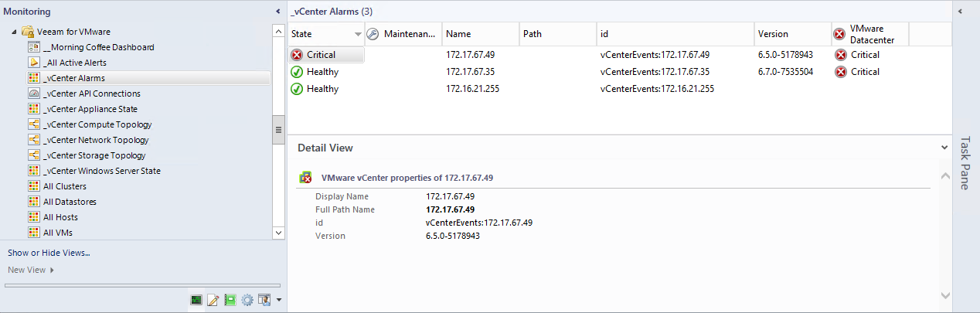Open the New View submenu

(x=31, y=270)
